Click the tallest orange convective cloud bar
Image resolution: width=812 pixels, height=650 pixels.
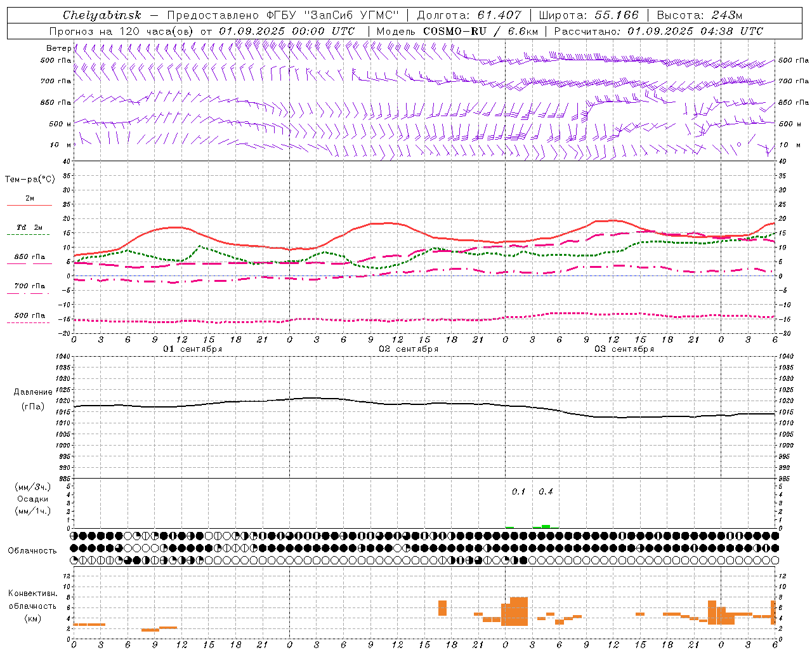(519, 611)
